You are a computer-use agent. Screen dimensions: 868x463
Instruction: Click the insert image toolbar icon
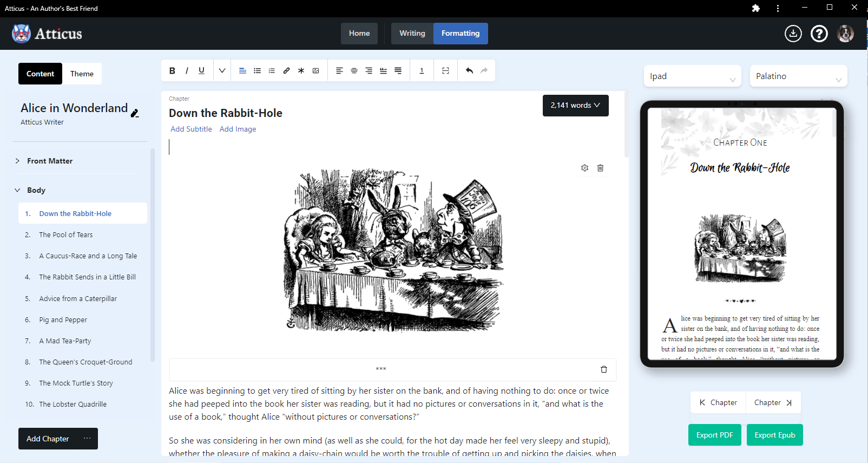pyautogui.click(x=315, y=70)
